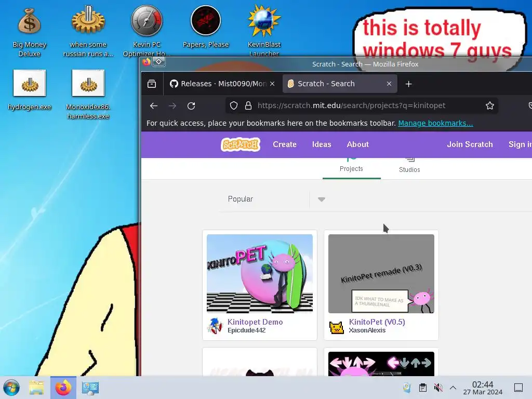532x399 pixels.
Task: Click the muted volume tray icon
Action: pyautogui.click(x=438, y=388)
